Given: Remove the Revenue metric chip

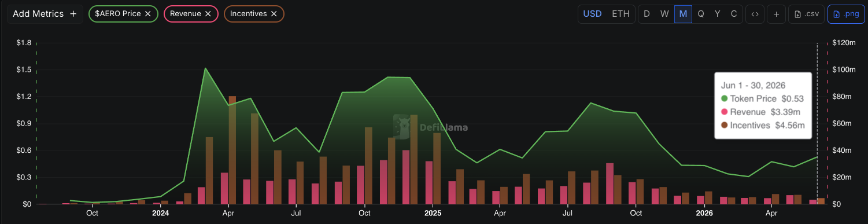Looking at the screenshot, I should [x=208, y=13].
